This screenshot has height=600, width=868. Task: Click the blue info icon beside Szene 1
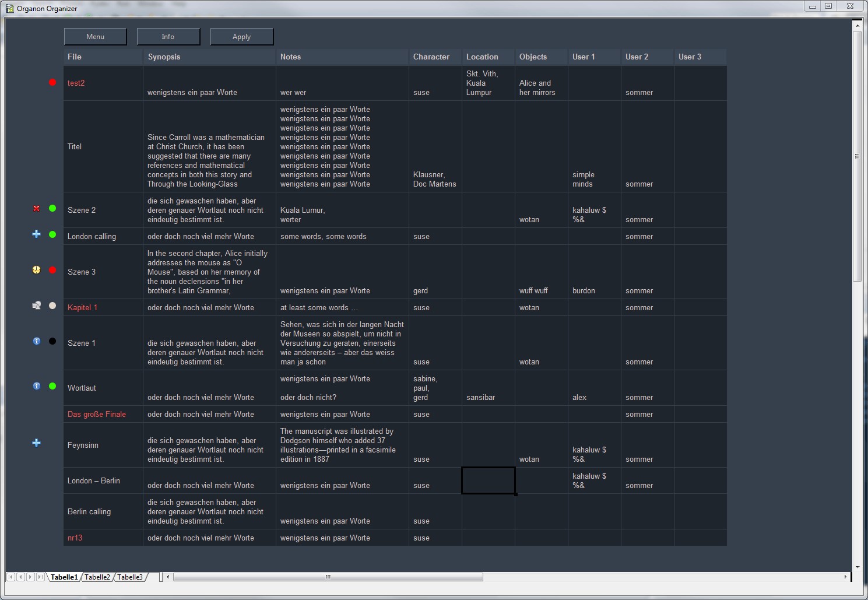click(x=37, y=341)
